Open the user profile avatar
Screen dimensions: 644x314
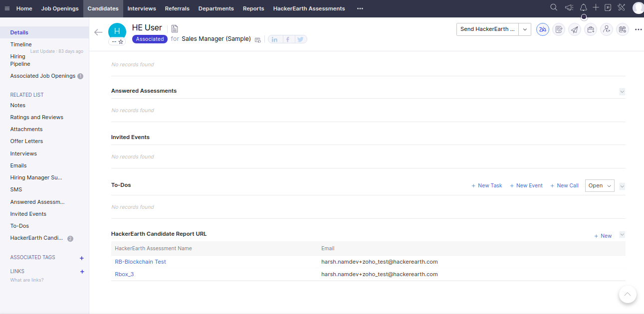click(x=638, y=8)
